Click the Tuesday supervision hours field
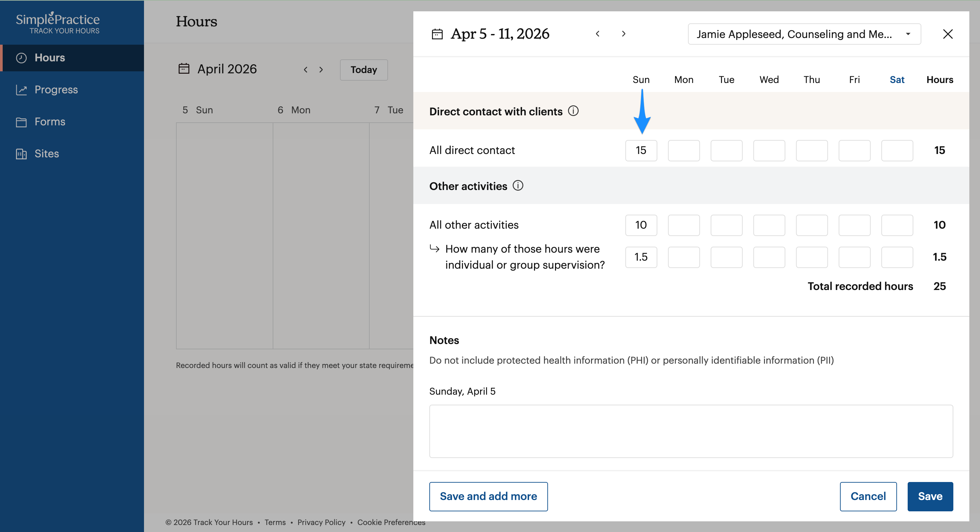980x532 pixels. tap(726, 257)
